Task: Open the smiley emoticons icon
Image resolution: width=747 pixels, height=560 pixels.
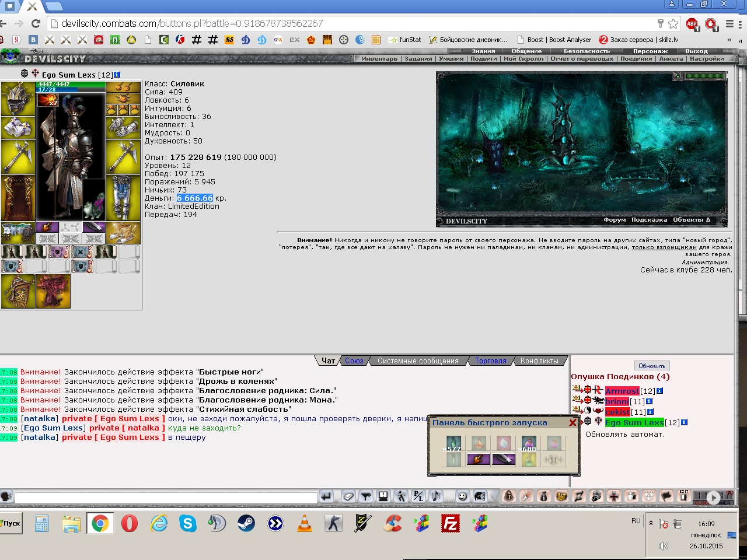Action: (x=462, y=496)
